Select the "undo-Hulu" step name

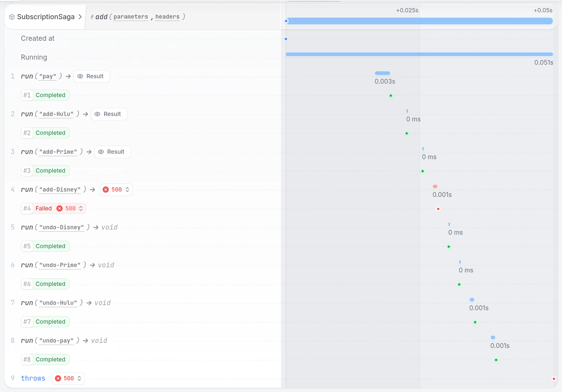click(58, 303)
